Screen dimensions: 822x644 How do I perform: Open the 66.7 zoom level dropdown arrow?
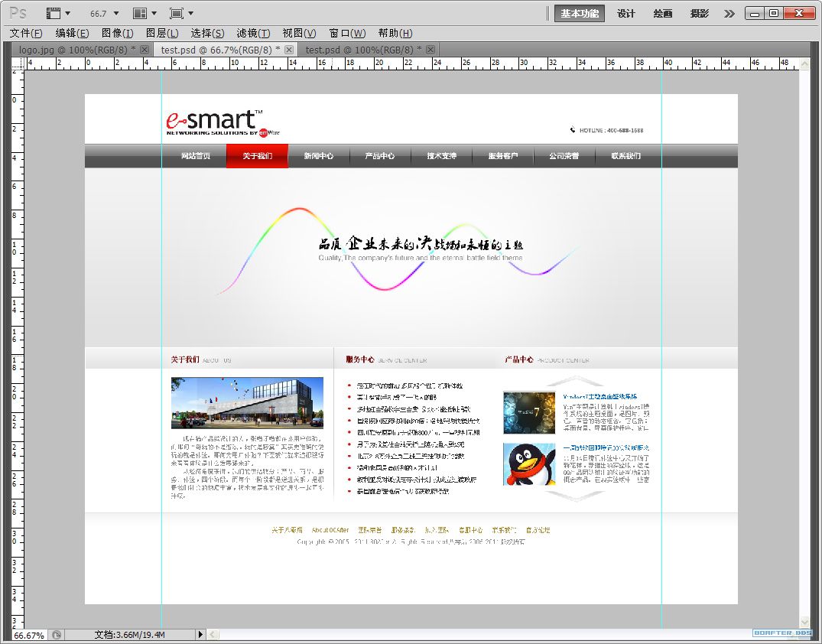(x=116, y=14)
